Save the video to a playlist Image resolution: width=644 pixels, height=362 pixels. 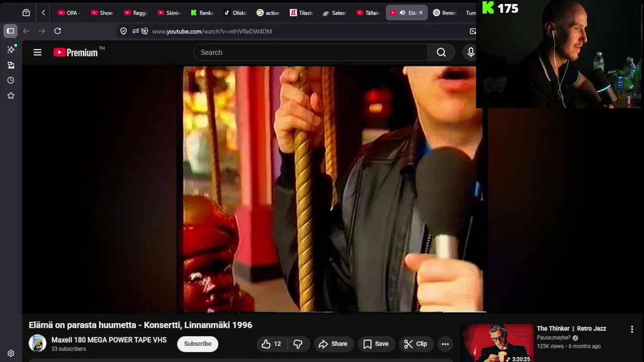coord(376,344)
